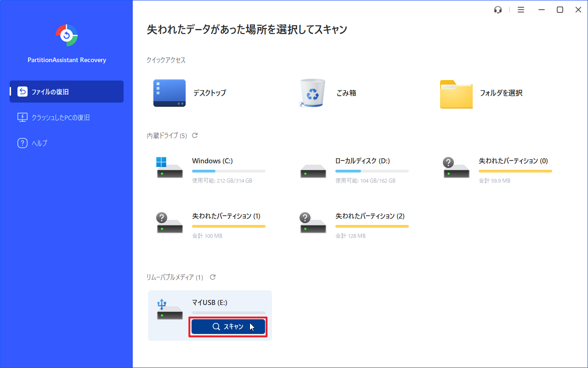Click the ごみ箱 label

coord(346,93)
